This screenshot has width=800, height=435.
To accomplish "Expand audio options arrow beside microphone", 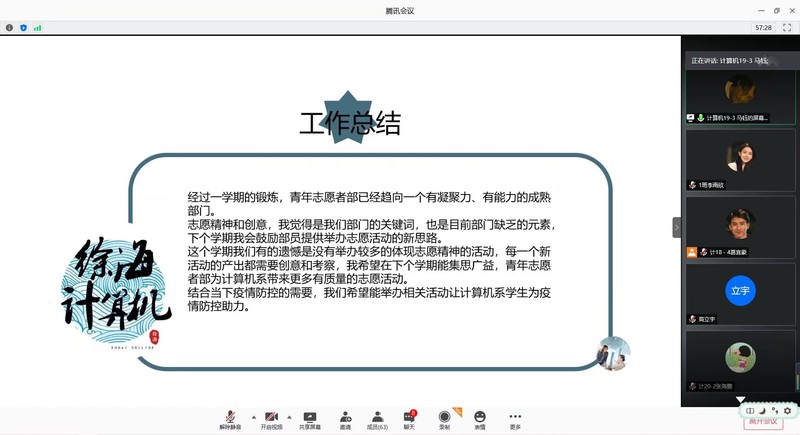I will 252,416.
